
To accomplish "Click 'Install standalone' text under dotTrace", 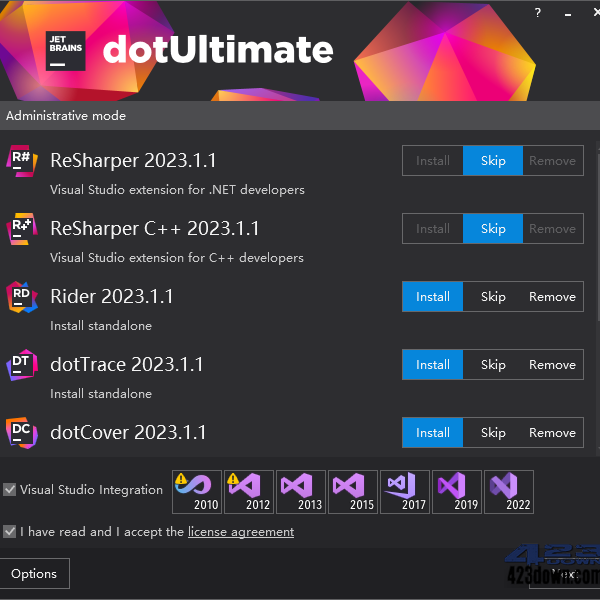I will (x=101, y=394).
